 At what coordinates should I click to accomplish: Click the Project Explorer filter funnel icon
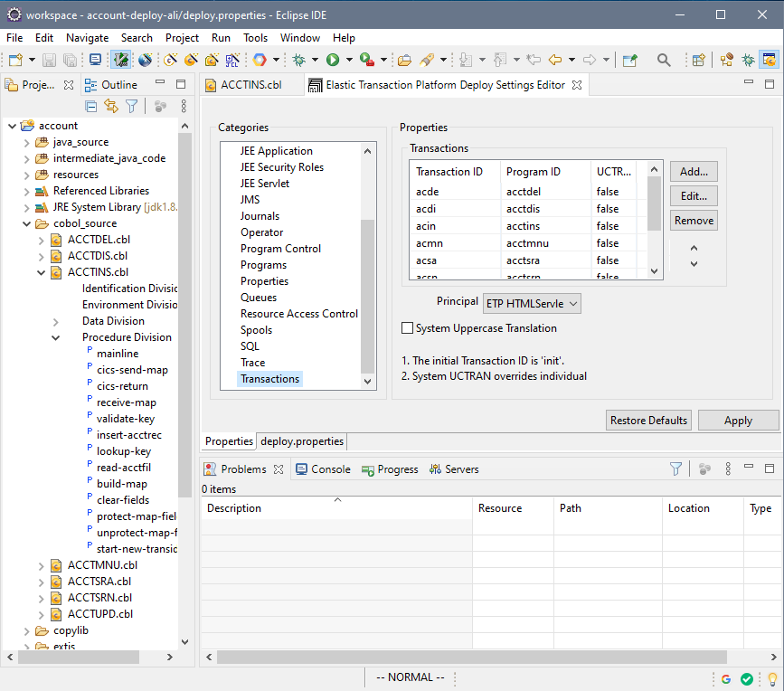point(131,106)
